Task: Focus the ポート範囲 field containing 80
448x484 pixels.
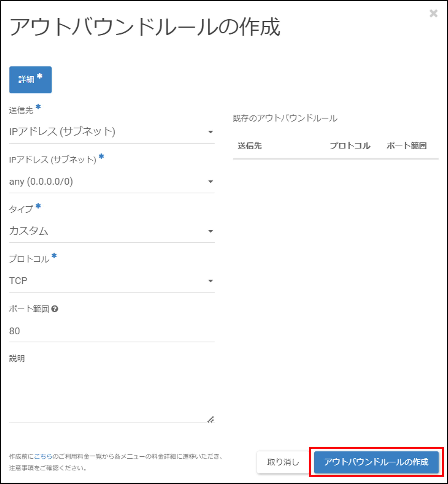Action: (112, 331)
